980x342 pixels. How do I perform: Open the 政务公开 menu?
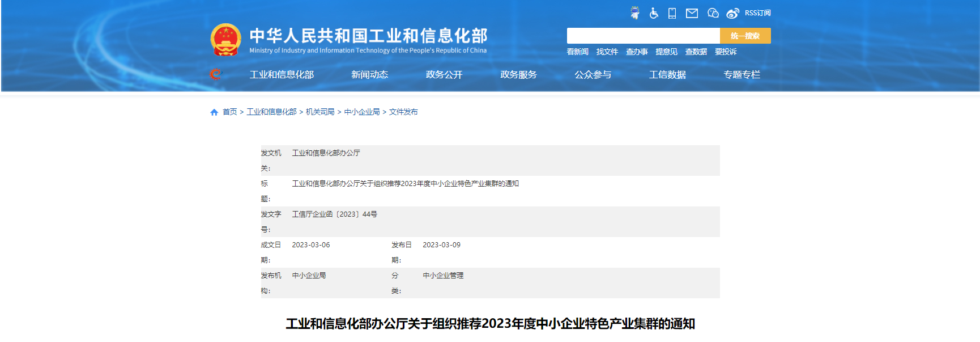pyautogui.click(x=444, y=75)
